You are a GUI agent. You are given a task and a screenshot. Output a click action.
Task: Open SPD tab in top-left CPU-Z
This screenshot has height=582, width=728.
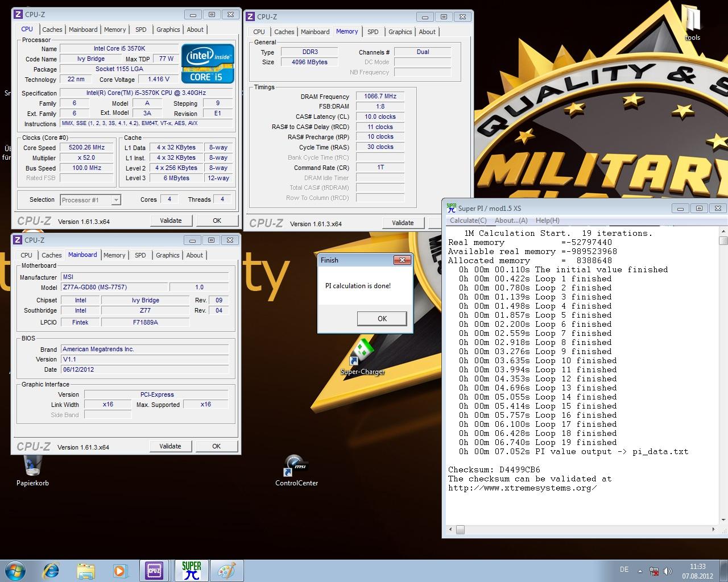pos(141,30)
